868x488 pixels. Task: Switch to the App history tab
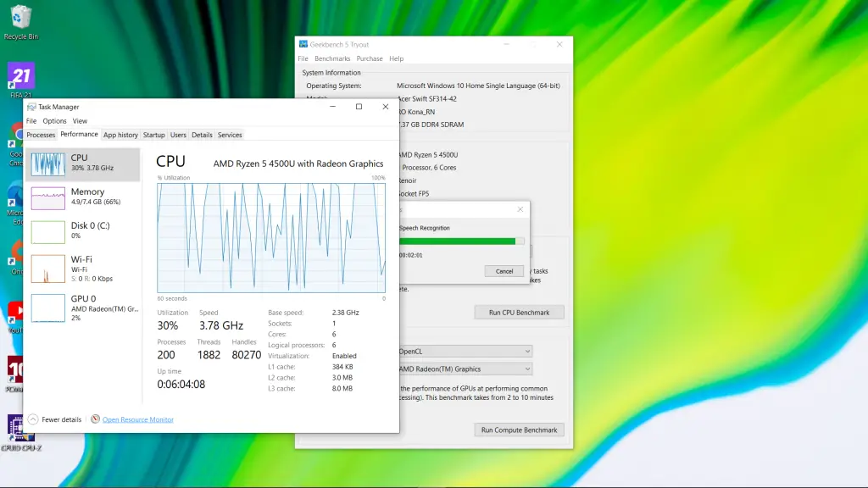(120, 135)
